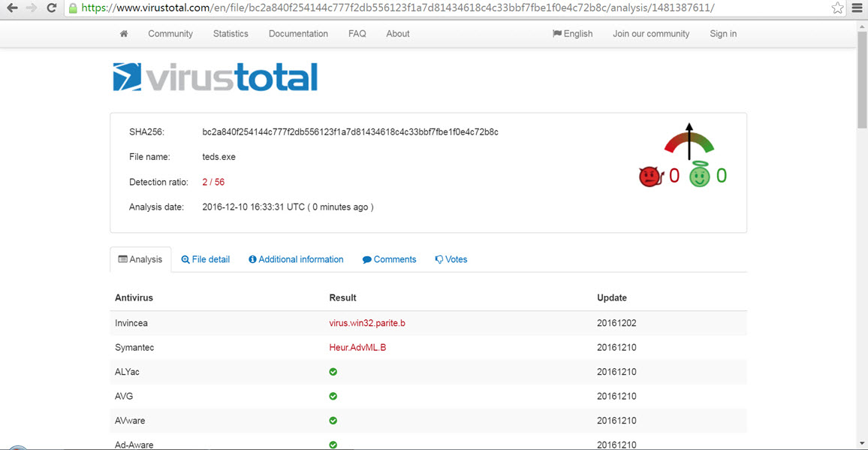Click the red devil malicious vote icon
Image resolution: width=868 pixels, height=450 pixels.
pos(652,177)
